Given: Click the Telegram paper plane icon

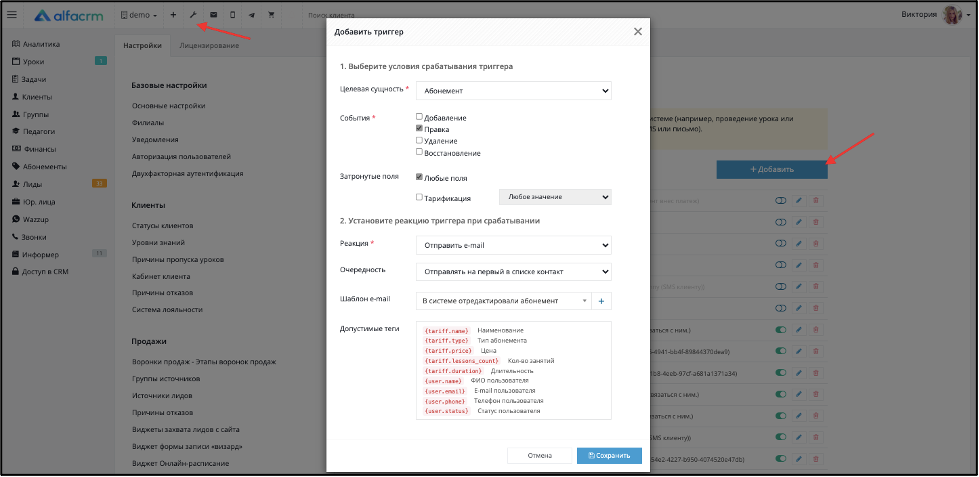Looking at the screenshot, I should [x=252, y=15].
